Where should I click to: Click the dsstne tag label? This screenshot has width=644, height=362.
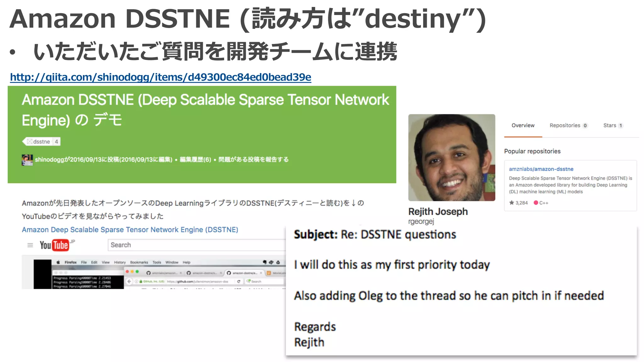(x=41, y=142)
